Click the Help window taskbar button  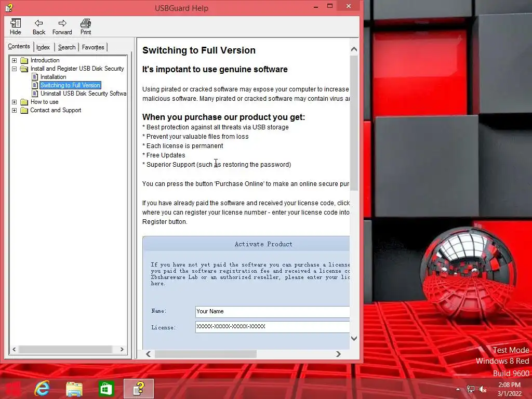[138, 389]
